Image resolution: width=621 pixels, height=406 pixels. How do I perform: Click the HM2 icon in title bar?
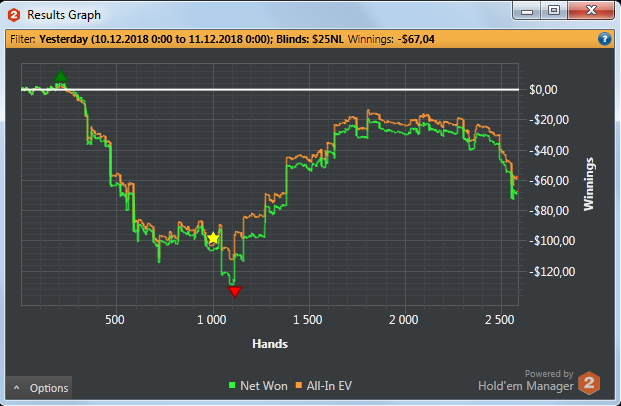(14, 15)
